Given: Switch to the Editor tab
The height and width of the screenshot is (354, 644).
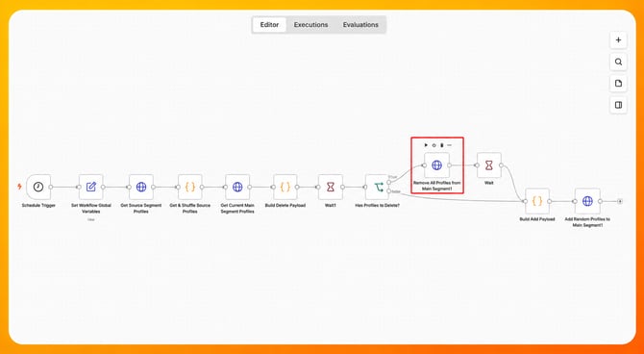Looking at the screenshot, I should [x=269, y=25].
